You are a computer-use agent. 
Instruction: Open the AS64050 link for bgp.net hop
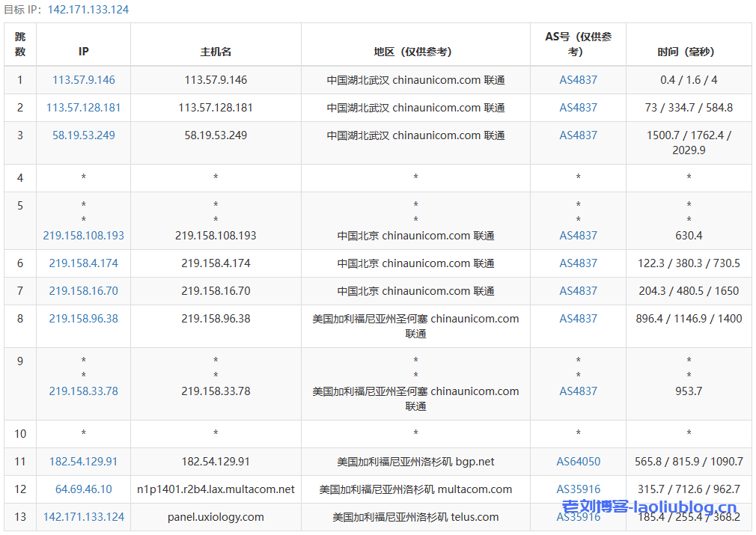tap(577, 461)
